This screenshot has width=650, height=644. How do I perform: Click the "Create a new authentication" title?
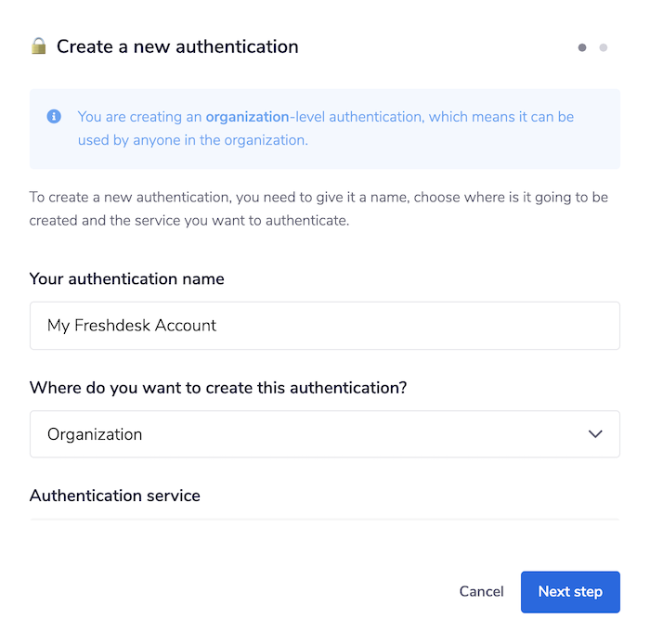click(177, 46)
